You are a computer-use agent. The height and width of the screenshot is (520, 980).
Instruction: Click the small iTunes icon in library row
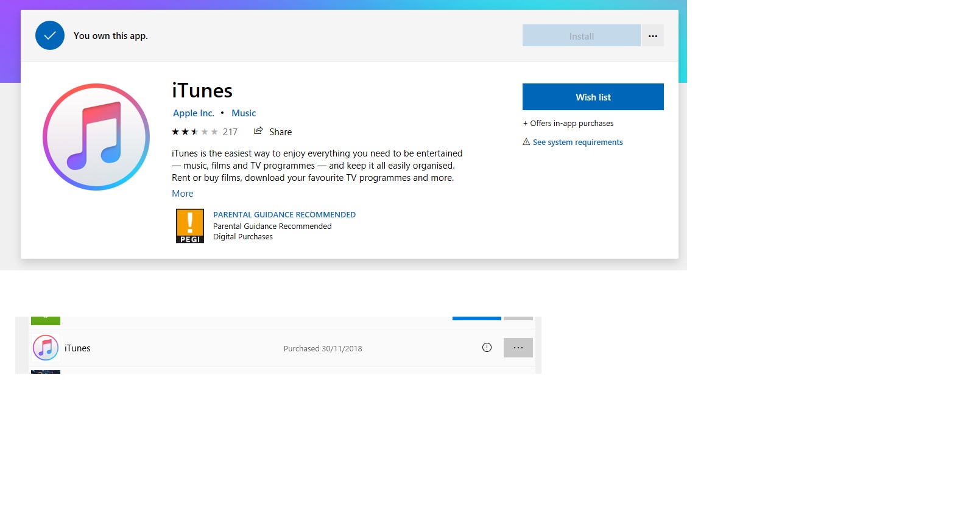click(x=46, y=348)
